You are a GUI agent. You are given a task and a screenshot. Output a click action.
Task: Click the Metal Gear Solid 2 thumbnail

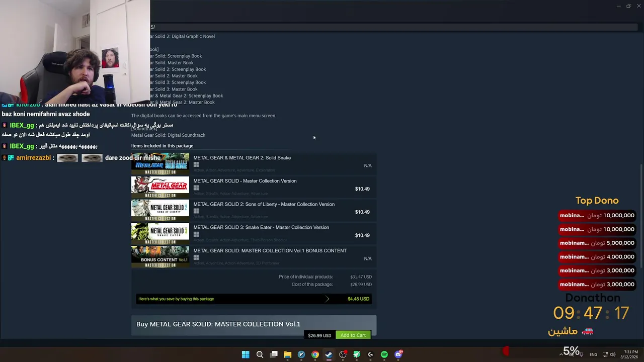tap(160, 210)
